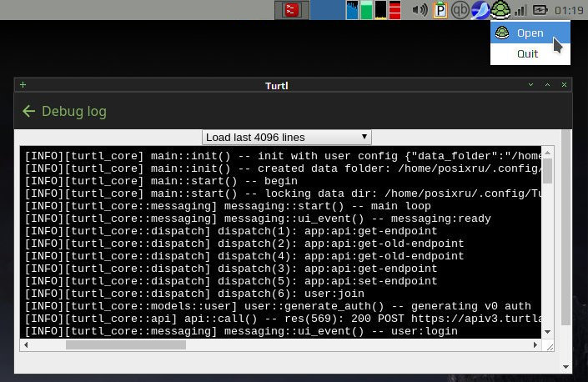Click the log line 'locking data dir'

click(x=283, y=194)
